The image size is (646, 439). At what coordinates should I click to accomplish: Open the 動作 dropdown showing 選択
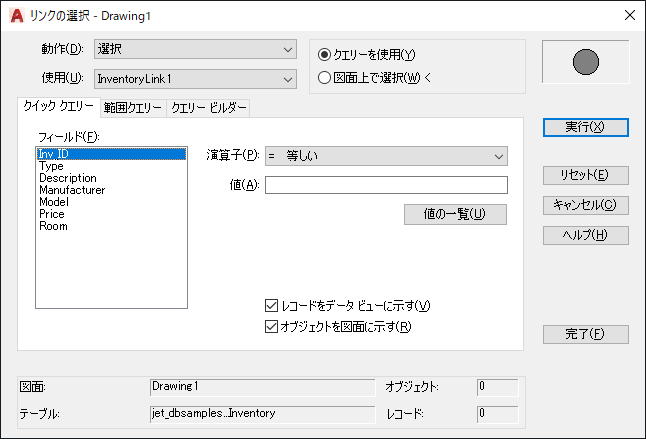click(x=195, y=49)
